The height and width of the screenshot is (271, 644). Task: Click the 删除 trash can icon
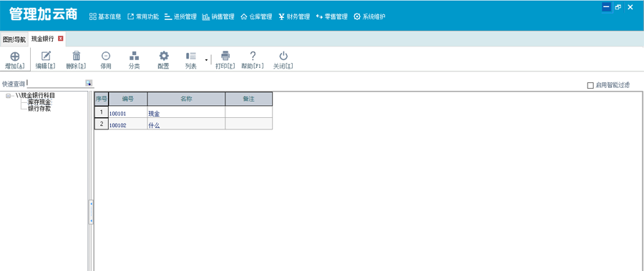point(77,56)
